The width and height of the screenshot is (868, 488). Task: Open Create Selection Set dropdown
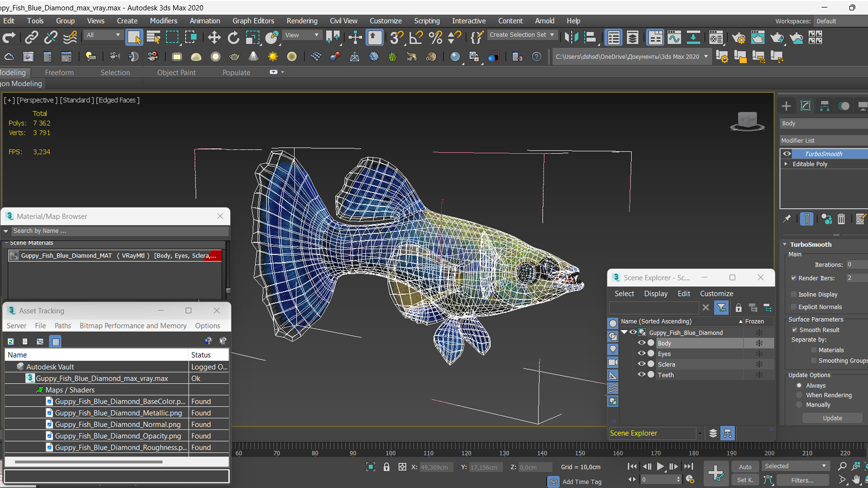click(522, 35)
